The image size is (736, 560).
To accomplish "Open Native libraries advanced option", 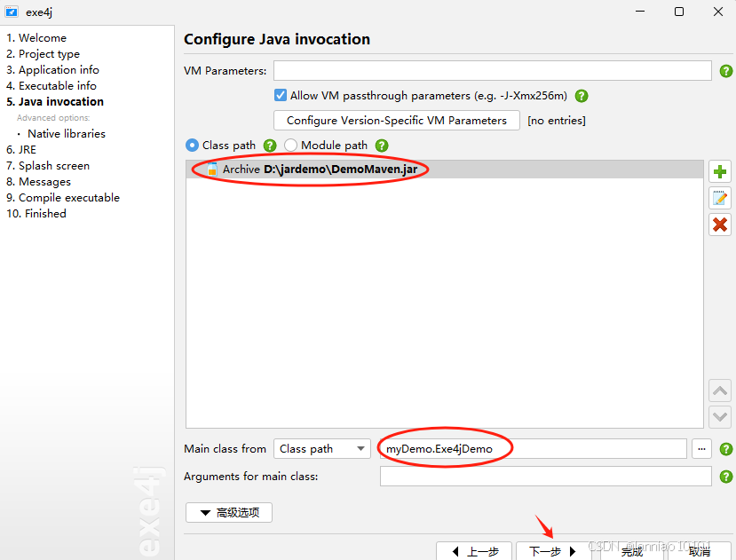I will click(x=67, y=134).
